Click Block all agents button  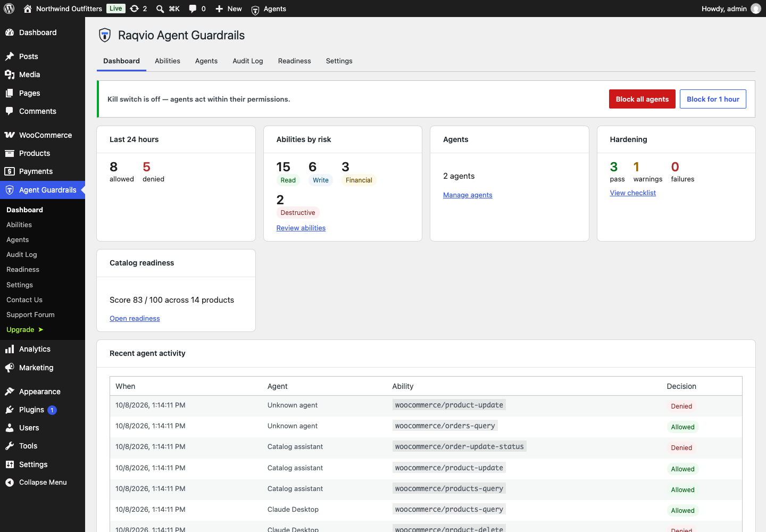[642, 99]
